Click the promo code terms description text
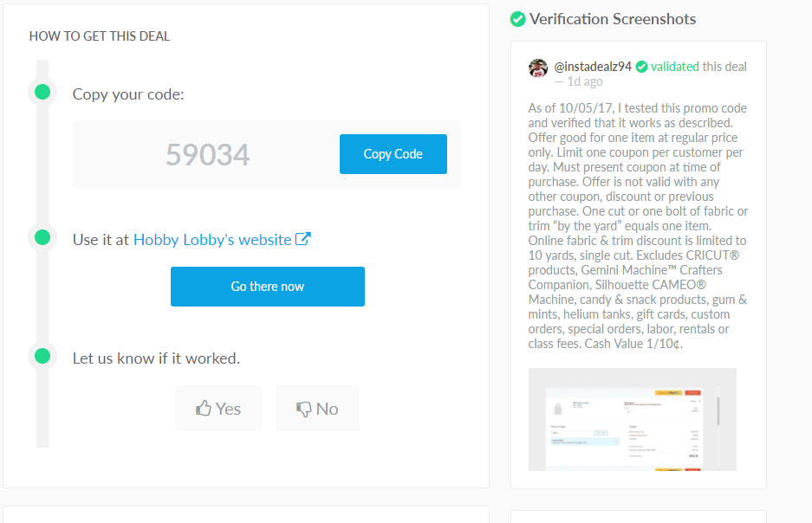The height and width of the screenshot is (523, 812). [x=638, y=226]
